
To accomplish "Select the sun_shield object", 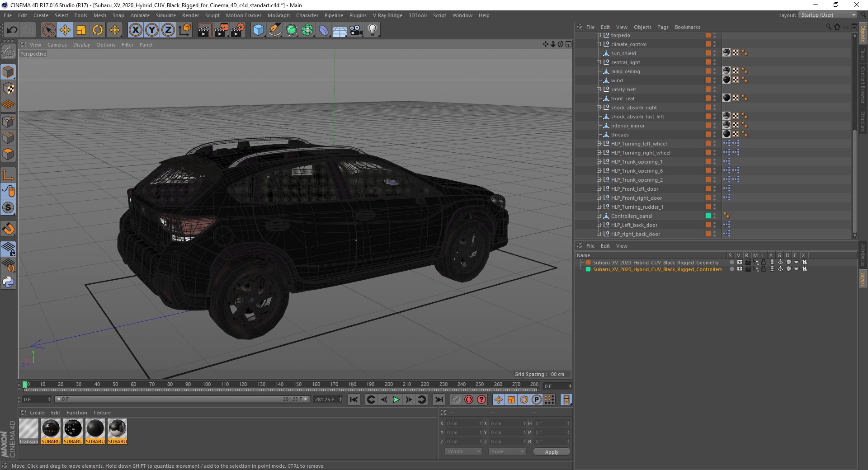I will pyautogui.click(x=623, y=53).
